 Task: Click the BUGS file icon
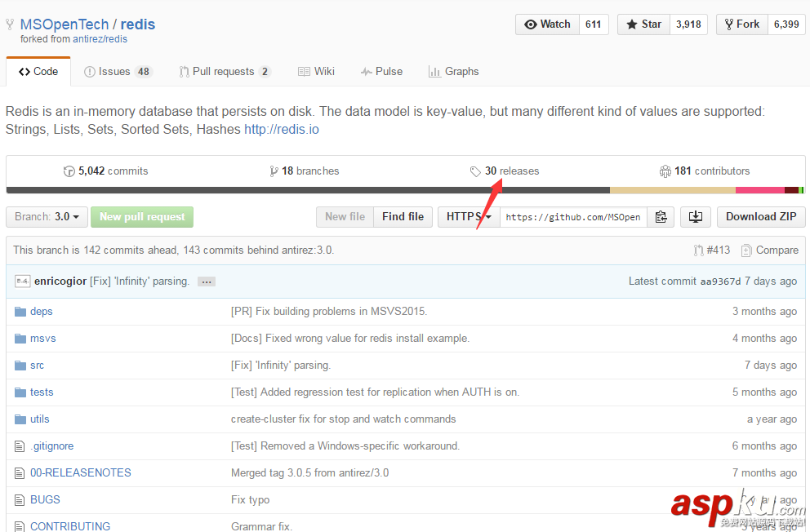(20, 500)
